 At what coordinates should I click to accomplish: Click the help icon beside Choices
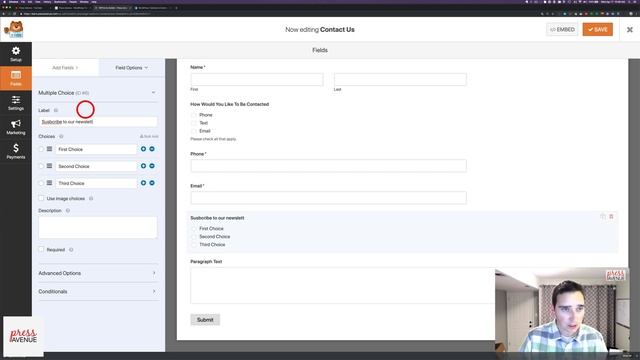[x=61, y=136]
